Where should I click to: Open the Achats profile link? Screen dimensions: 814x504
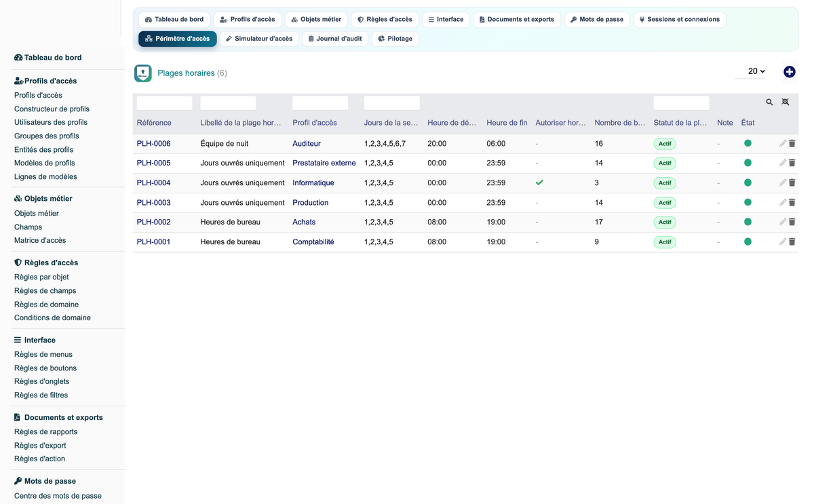(x=304, y=222)
